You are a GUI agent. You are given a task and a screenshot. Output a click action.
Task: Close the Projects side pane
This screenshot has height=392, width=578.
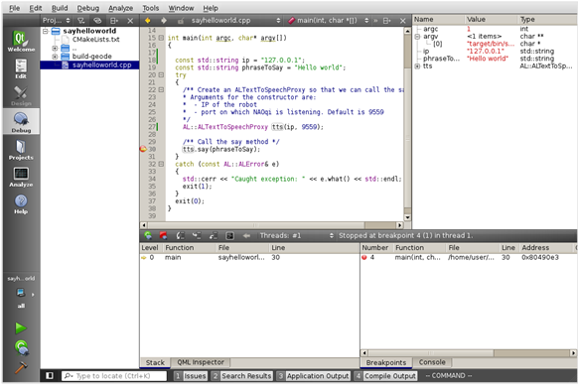(x=130, y=21)
